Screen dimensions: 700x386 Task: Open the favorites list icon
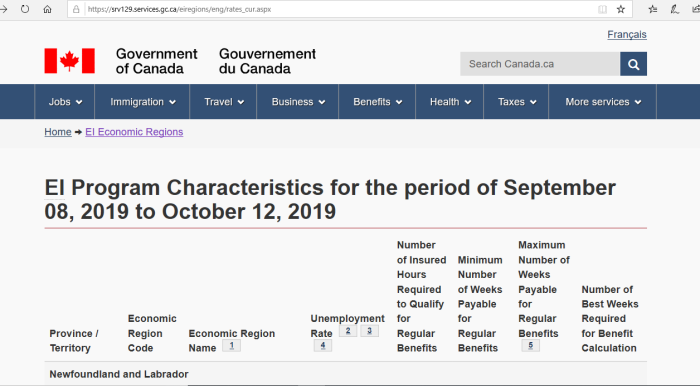point(653,9)
